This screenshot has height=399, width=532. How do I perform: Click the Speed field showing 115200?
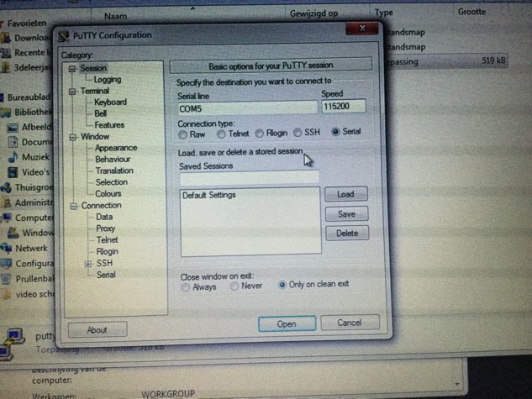coord(344,106)
